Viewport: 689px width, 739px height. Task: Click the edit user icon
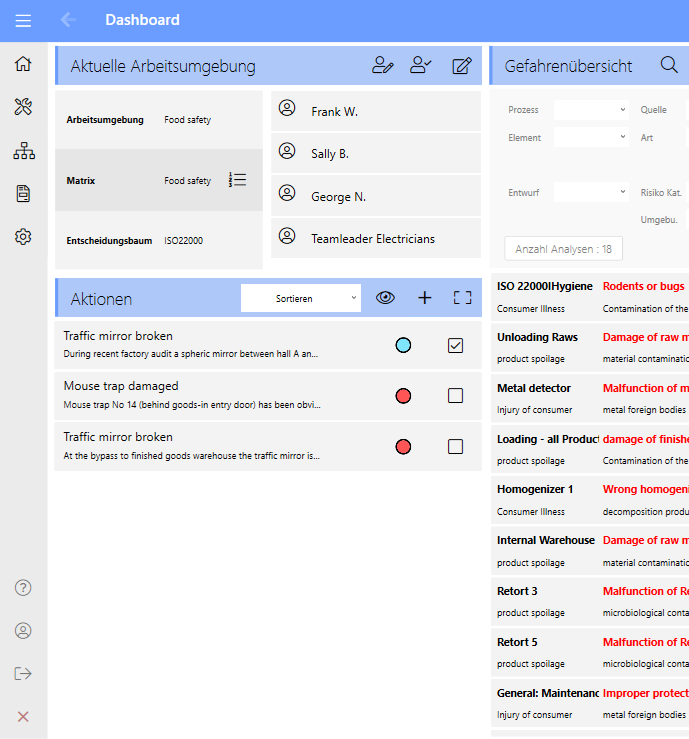tap(382, 66)
